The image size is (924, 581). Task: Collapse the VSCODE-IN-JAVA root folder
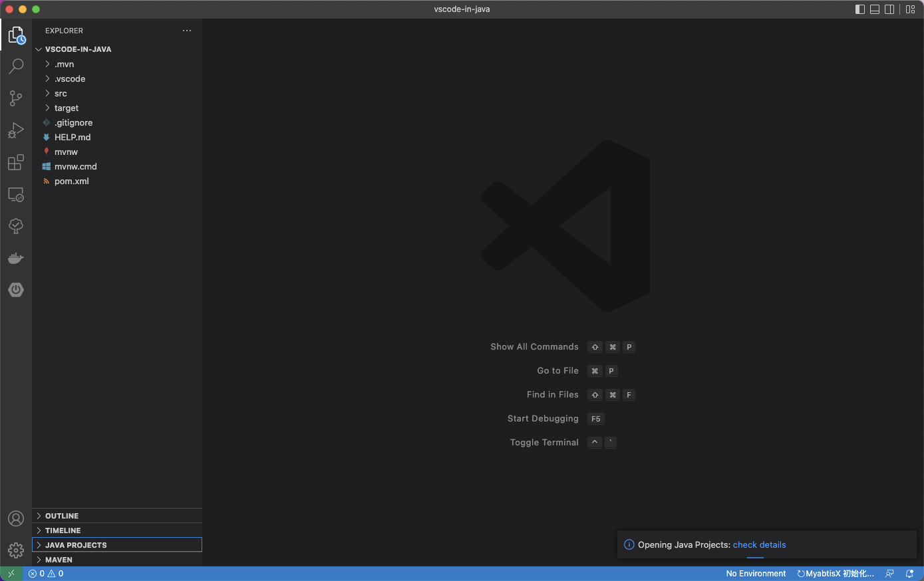[117, 49]
